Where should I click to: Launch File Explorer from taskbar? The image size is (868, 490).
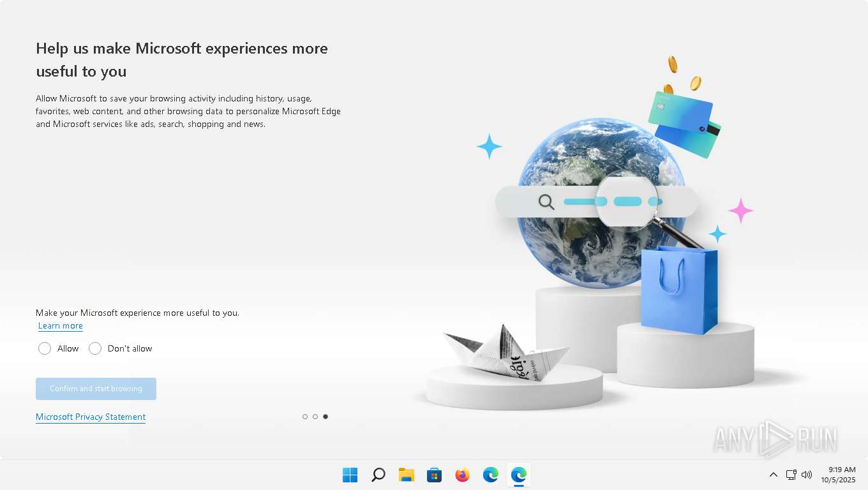tap(407, 475)
